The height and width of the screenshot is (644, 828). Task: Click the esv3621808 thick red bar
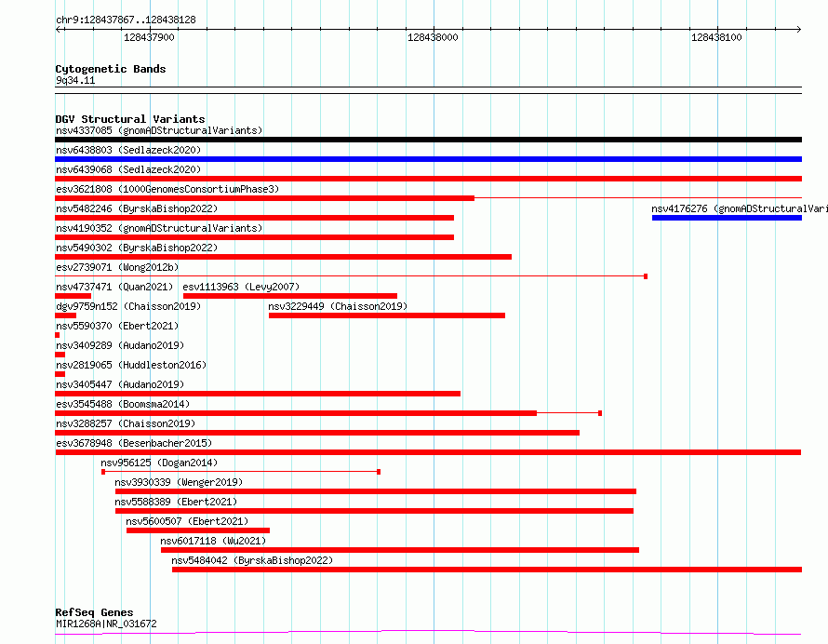point(264,198)
